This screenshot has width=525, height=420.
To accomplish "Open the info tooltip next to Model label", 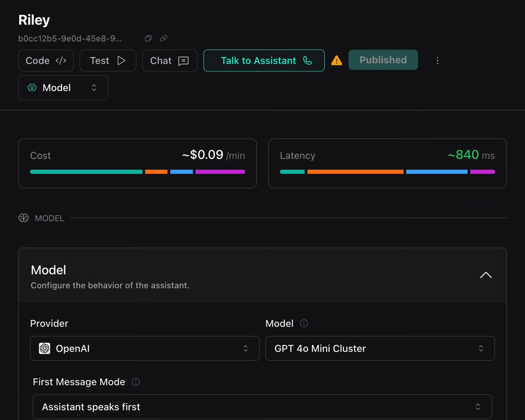I will coord(304,323).
